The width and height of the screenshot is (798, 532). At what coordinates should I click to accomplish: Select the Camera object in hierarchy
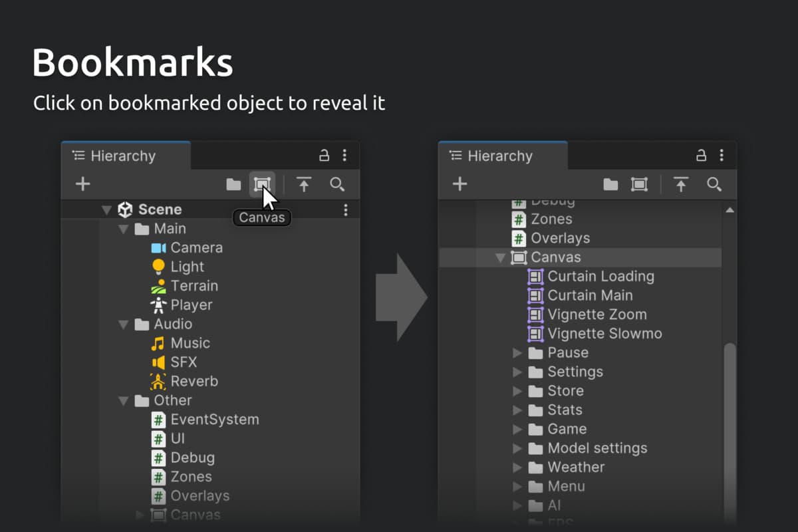point(196,247)
